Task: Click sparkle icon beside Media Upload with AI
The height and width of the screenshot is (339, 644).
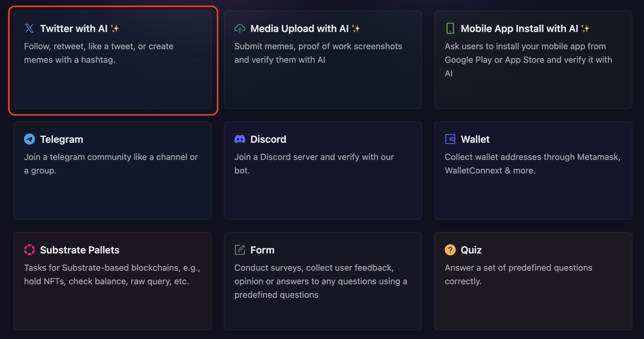Action: tap(356, 29)
